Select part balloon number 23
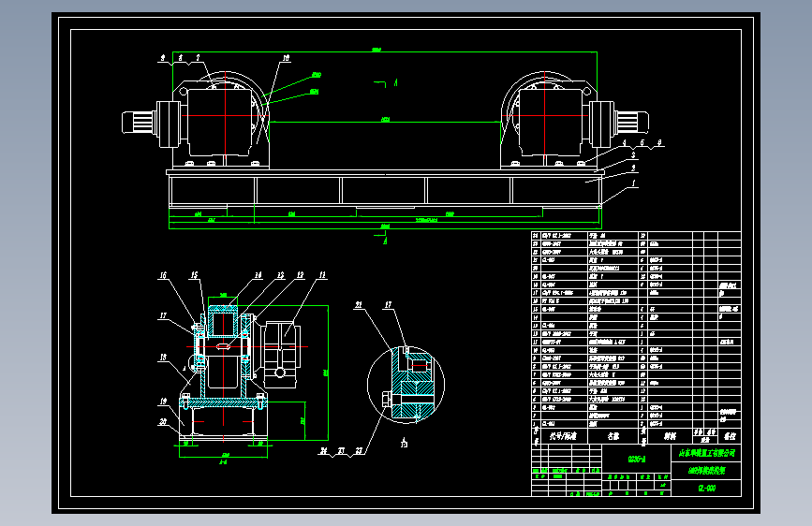The image size is (812, 526). [x=341, y=451]
